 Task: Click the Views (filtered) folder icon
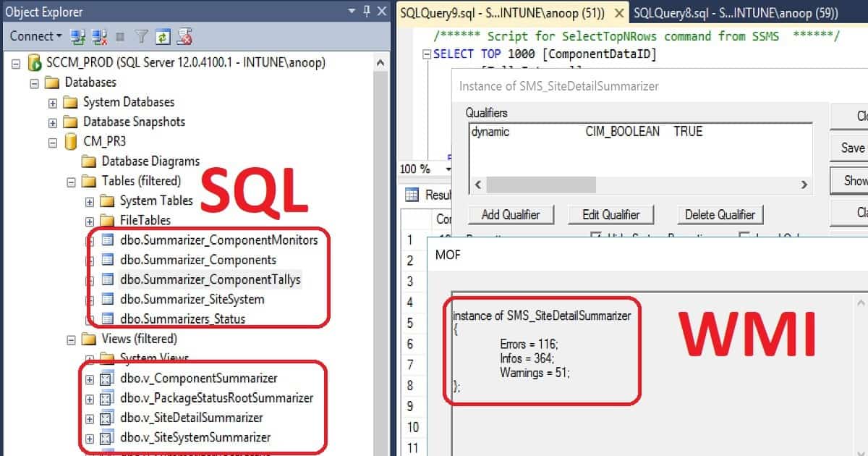pyautogui.click(x=90, y=339)
